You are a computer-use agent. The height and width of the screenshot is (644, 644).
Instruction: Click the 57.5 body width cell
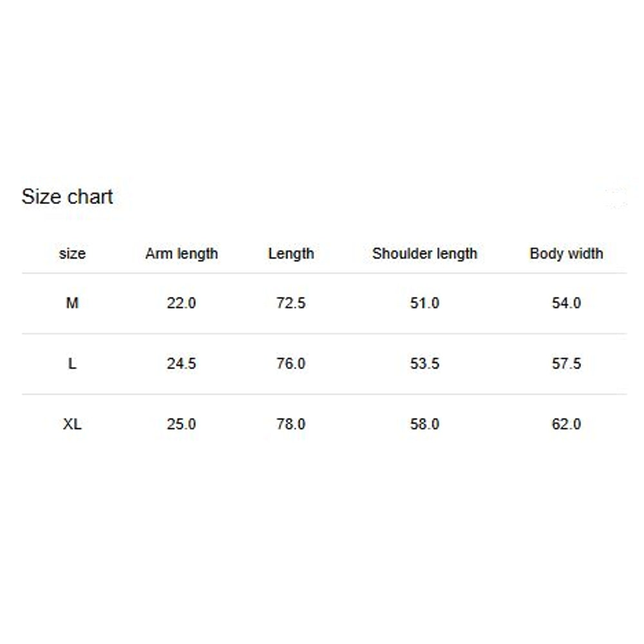tap(566, 364)
